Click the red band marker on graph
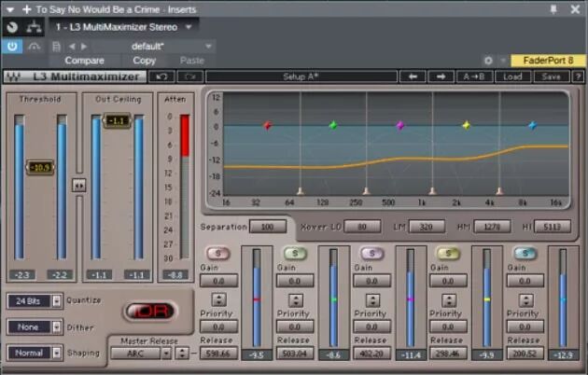 [267, 126]
